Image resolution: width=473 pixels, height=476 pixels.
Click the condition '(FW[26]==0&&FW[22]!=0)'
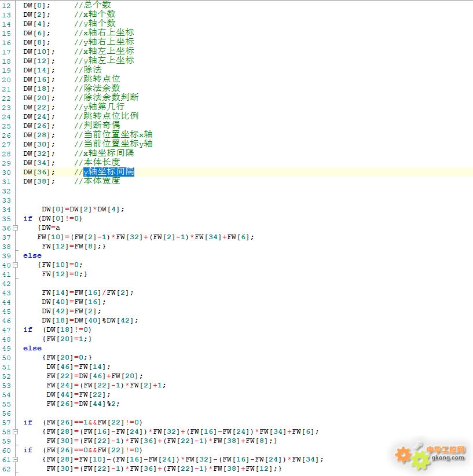coord(93,450)
